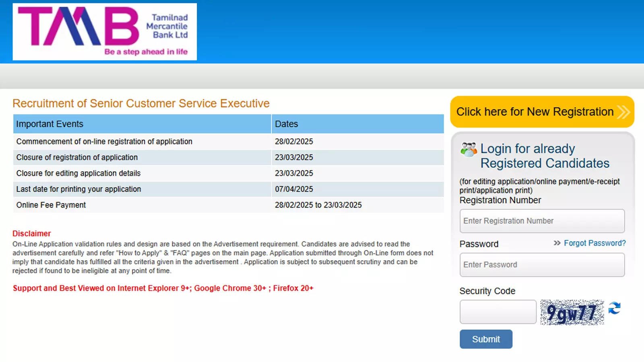Click the 9gw77 captcha image

click(572, 312)
